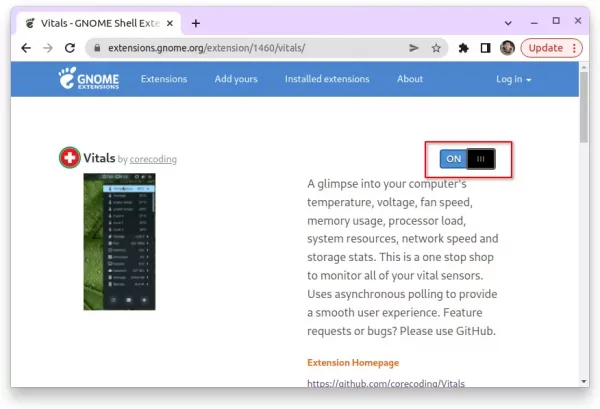Click the browser forward arrow
The height and width of the screenshot is (409, 600).
[x=48, y=48]
